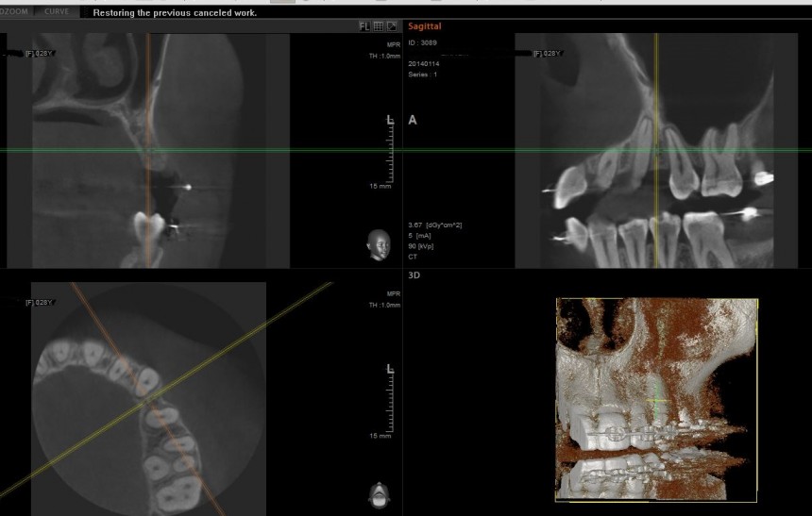Click the yellow vertical reference line in sagittal view
This screenshot has height=516, width=812.
(x=657, y=104)
